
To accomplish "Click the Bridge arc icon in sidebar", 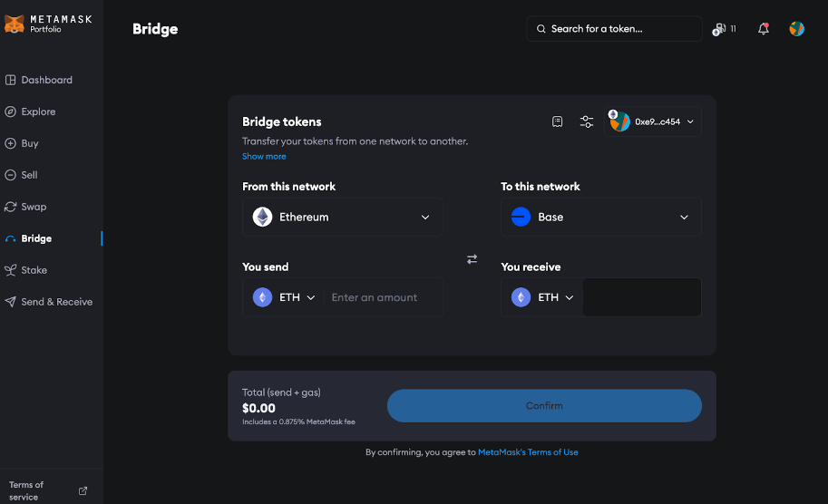I will click(x=10, y=239).
